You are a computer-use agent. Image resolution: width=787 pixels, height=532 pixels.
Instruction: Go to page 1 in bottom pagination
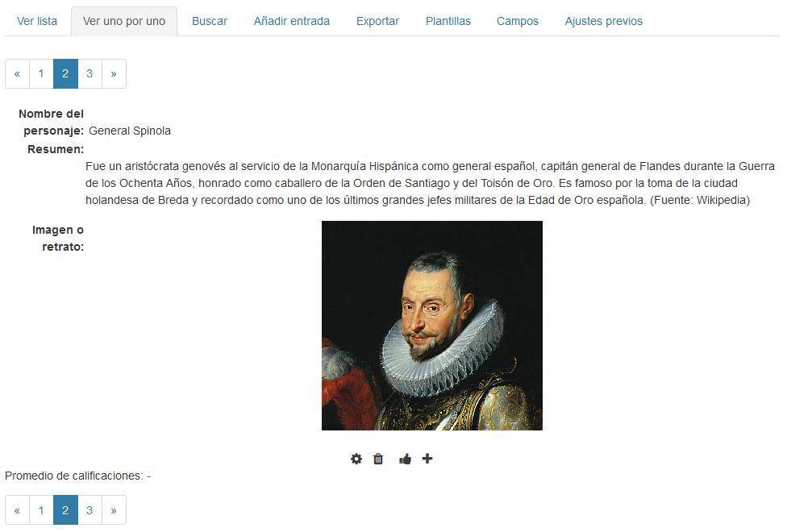click(x=41, y=510)
